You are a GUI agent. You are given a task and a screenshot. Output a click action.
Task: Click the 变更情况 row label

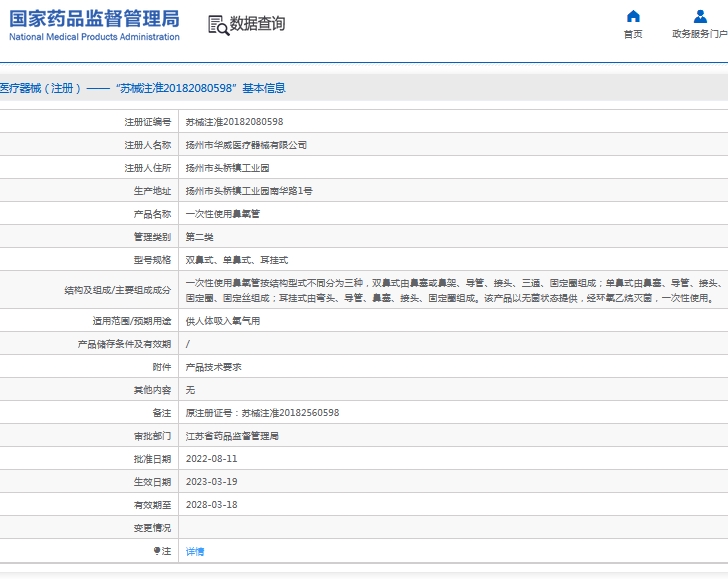152,528
